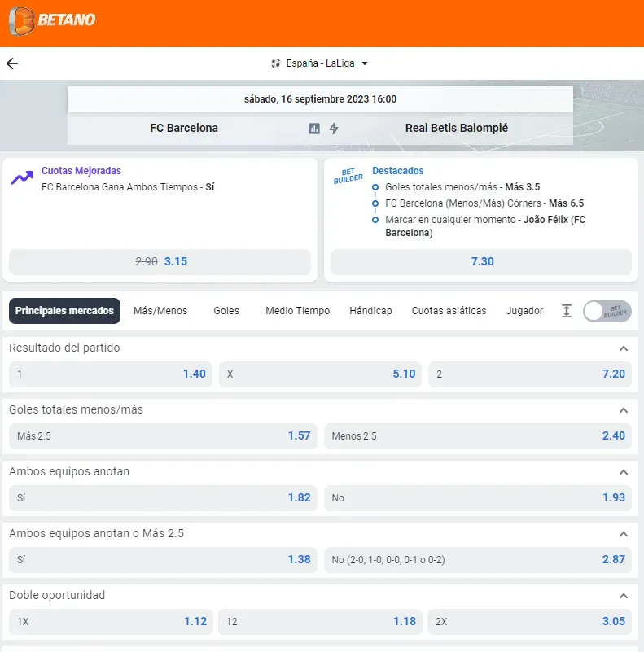Collapse the Goles totales menos/más section
Screen dimensions: 644x652
pyautogui.click(x=624, y=410)
